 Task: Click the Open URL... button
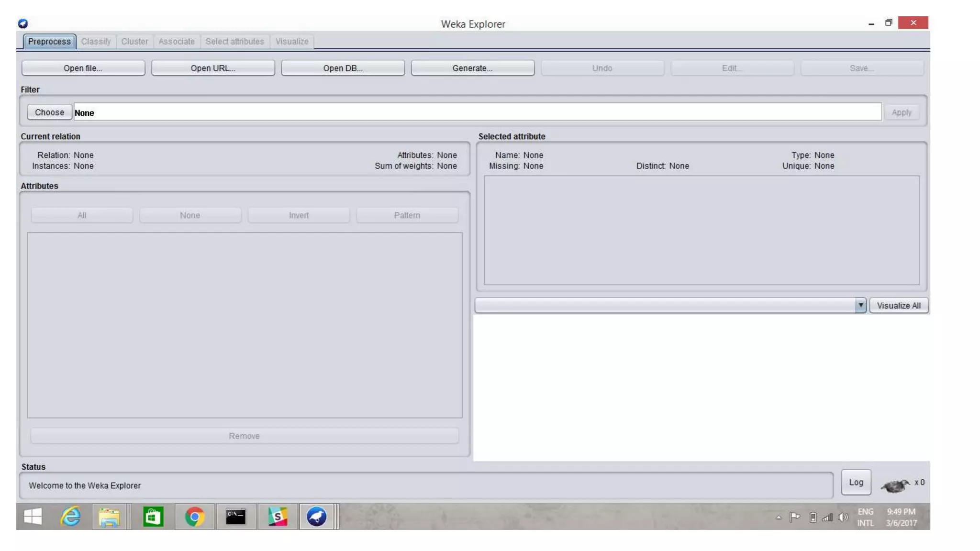213,68
